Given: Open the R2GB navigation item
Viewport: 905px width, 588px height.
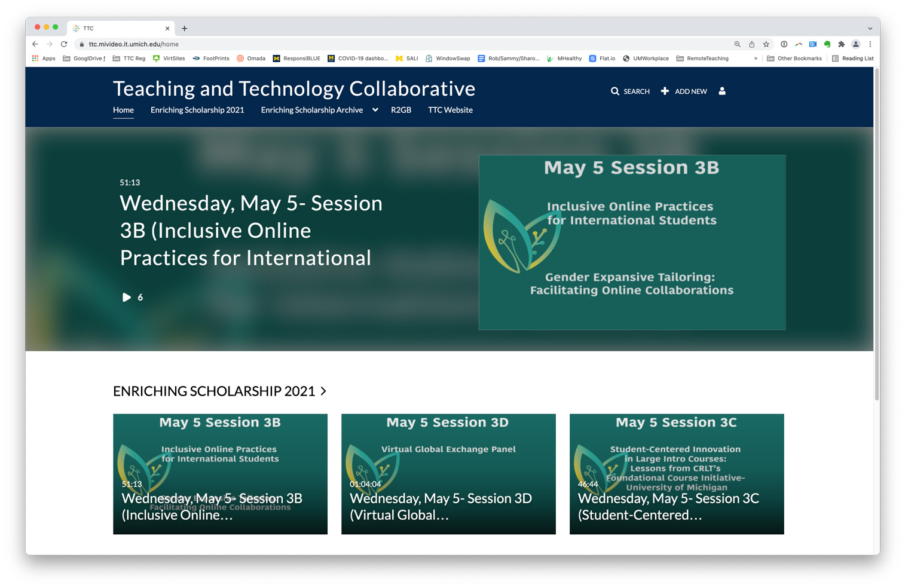Looking at the screenshot, I should point(401,110).
